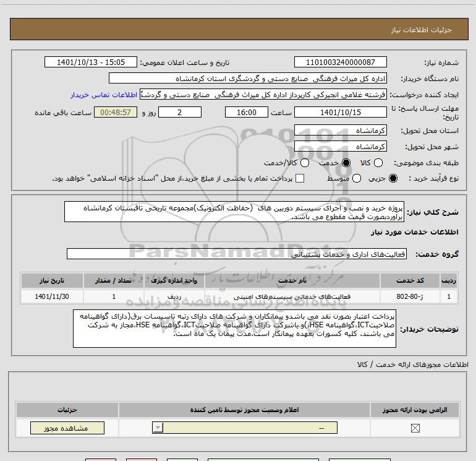Screen dimensions: 476x461
Task: Click the شرح کلی نیاز description box
Action: pyautogui.click(x=234, y=212)
